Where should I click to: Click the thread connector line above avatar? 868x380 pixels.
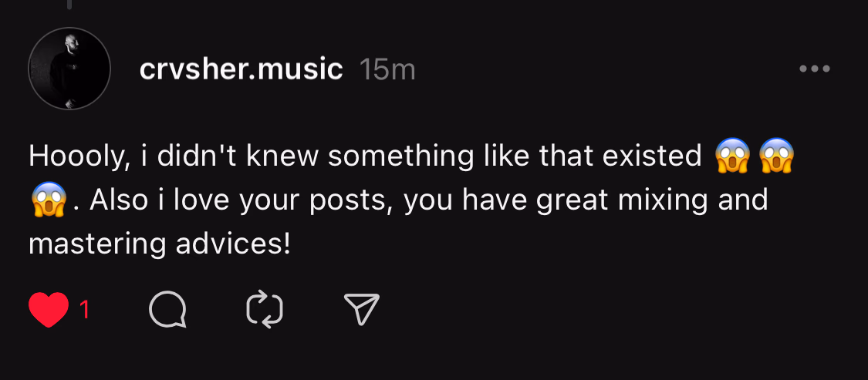tap(69, 6)
